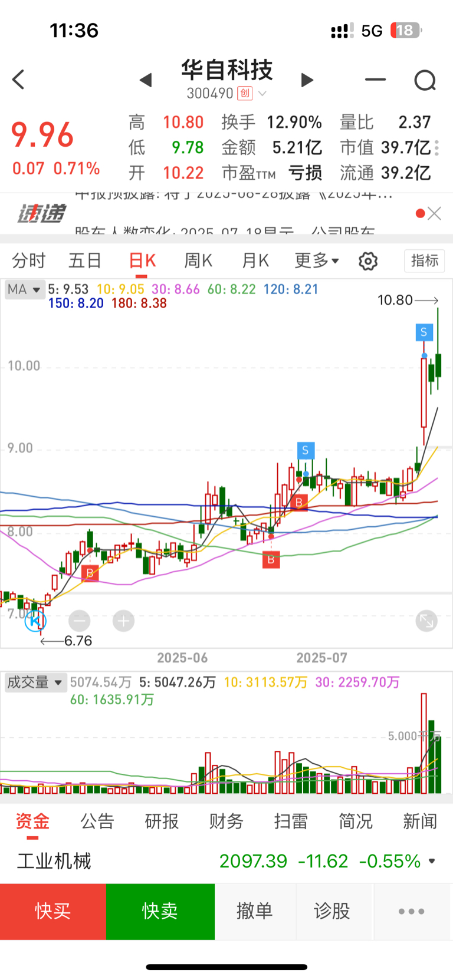Image resolution: width=453 pixels, height=980 pixels.
Task: Tap the 市值 39.7亿 value
Action: point(406,147)
